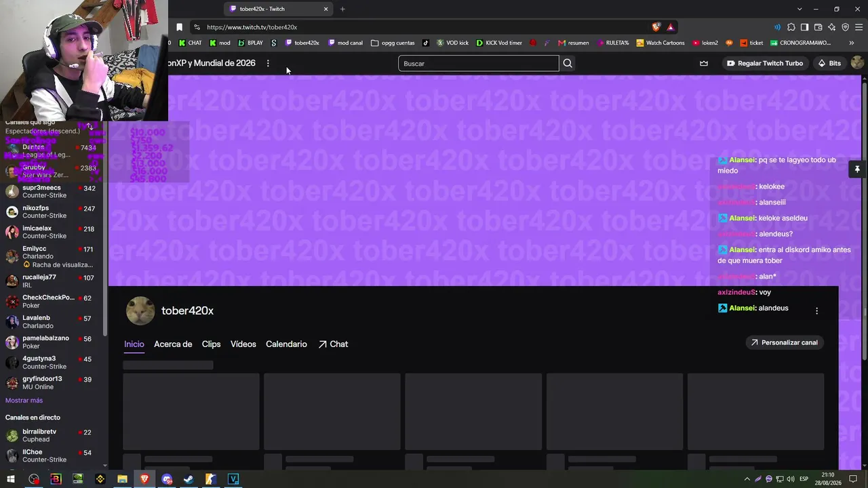
Task: Open Emilycc channel in sidebar
Action: [x=53, y=257]
